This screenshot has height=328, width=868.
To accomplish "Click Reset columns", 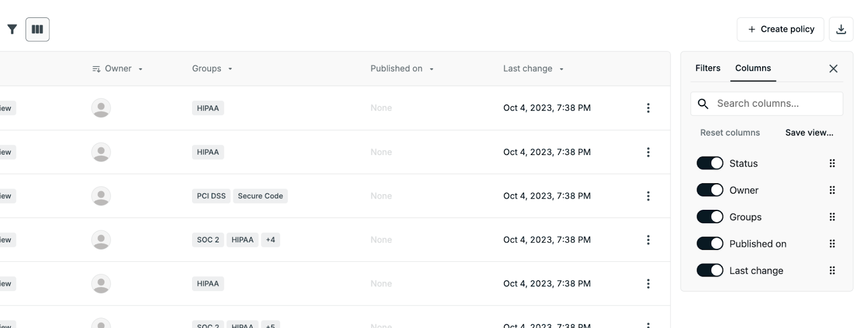I will point(730,132).
